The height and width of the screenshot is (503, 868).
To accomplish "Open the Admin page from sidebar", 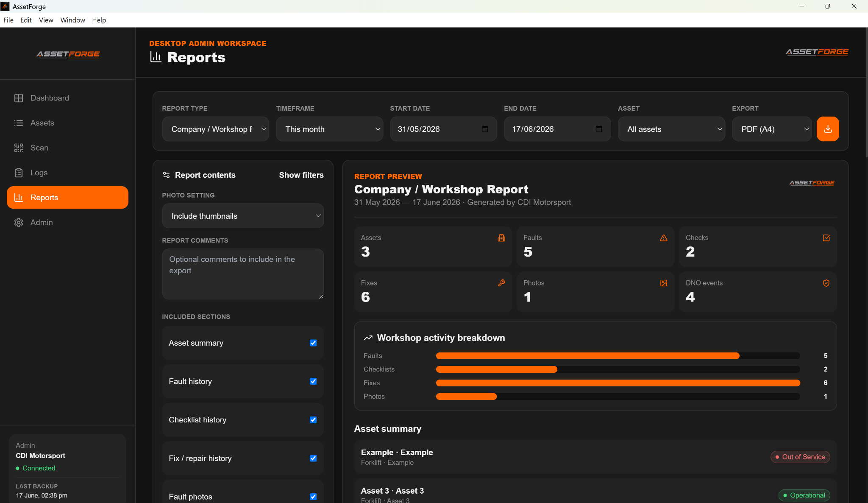I will [67, 223].
